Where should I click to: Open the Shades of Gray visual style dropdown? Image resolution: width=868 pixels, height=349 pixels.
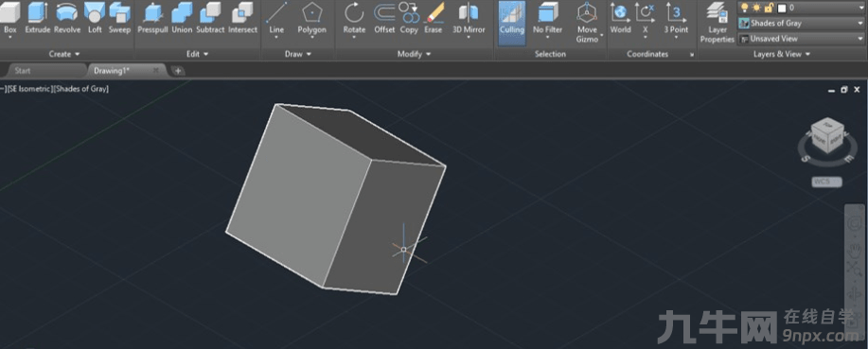tap(801, 24)
